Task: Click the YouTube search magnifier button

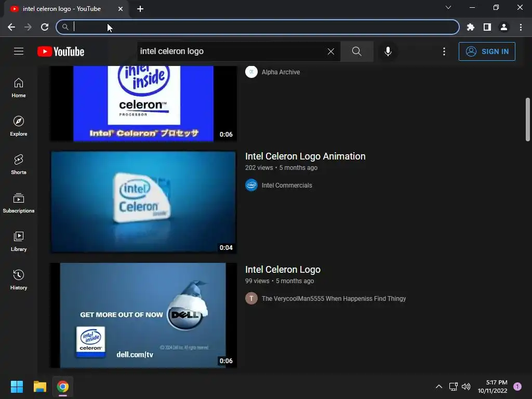Action: tap(356, 51)
